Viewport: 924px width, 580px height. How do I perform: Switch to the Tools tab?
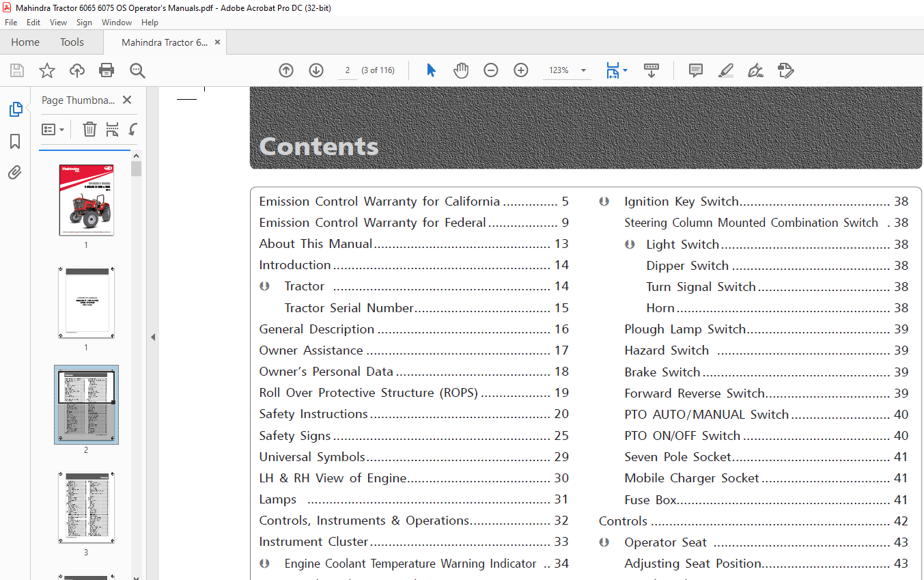point(72,42)
